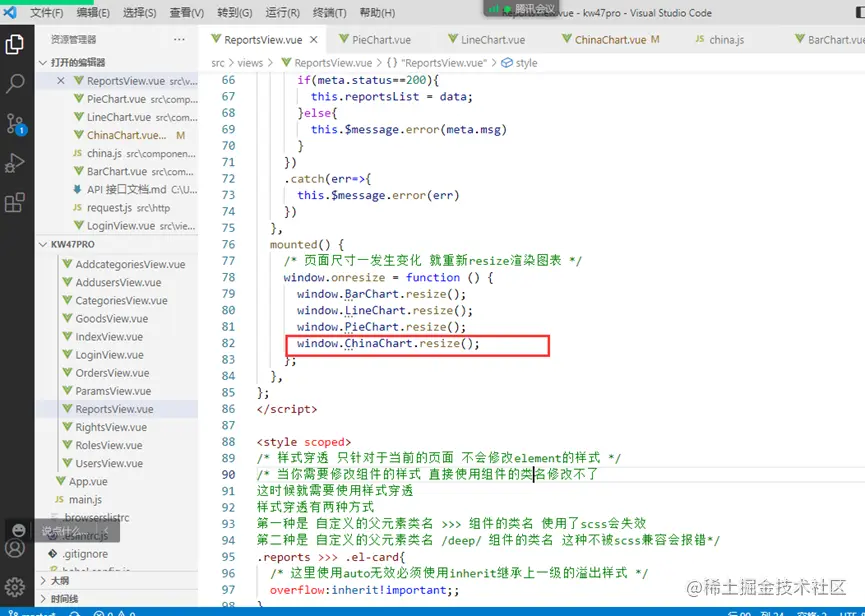This screenshot has height=616, width=865.
Task: Open IndexView.vue in file tree
Action: [116, 337]
